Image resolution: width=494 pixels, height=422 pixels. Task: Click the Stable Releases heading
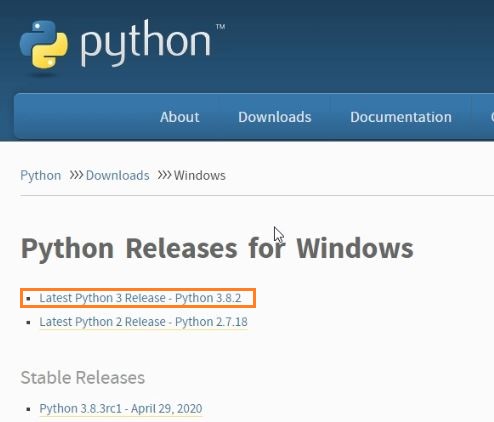click(83, 378)
